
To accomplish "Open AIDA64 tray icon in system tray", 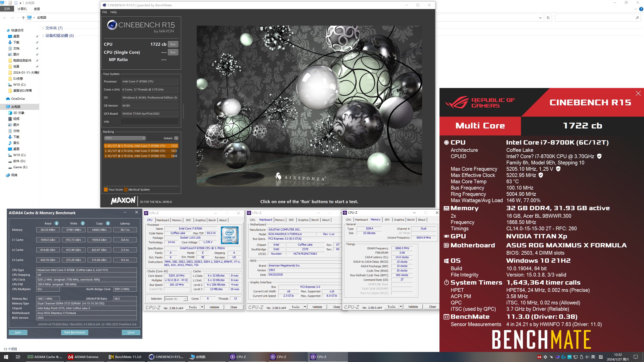I will (x=539, y=357).
